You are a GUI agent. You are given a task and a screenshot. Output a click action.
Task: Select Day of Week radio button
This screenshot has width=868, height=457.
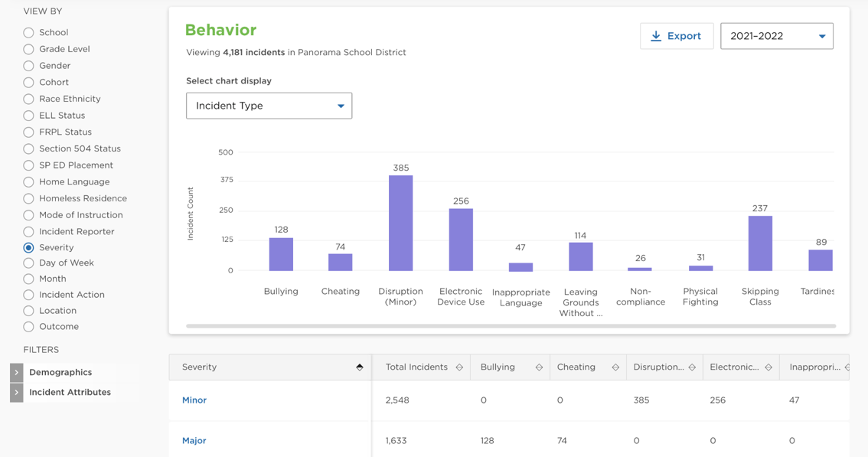28,263
